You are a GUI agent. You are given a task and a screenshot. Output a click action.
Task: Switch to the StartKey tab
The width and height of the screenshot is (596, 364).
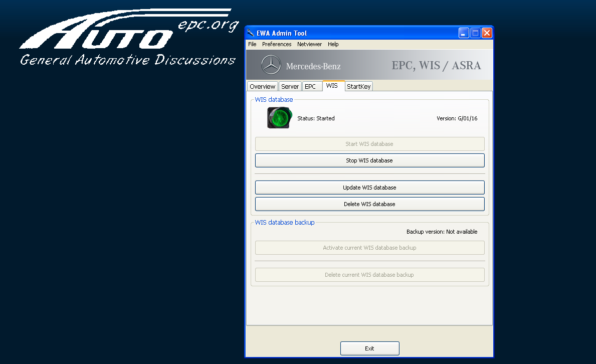point(359,86)
